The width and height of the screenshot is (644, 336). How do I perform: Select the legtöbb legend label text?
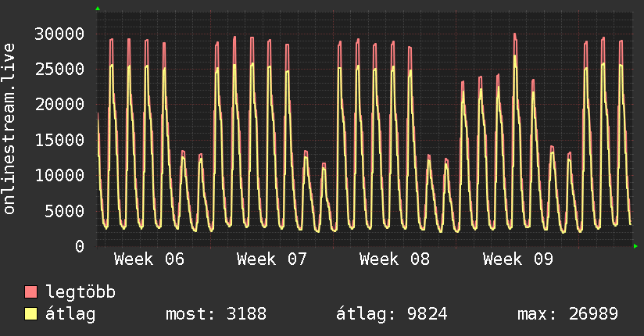pos(80,292)
